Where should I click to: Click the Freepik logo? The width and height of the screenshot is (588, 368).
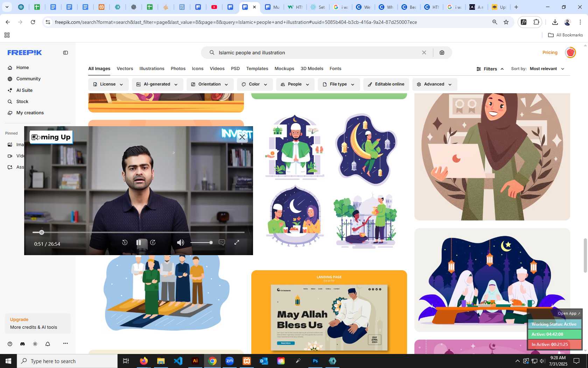pyautogui.click(x=25, y=53)
